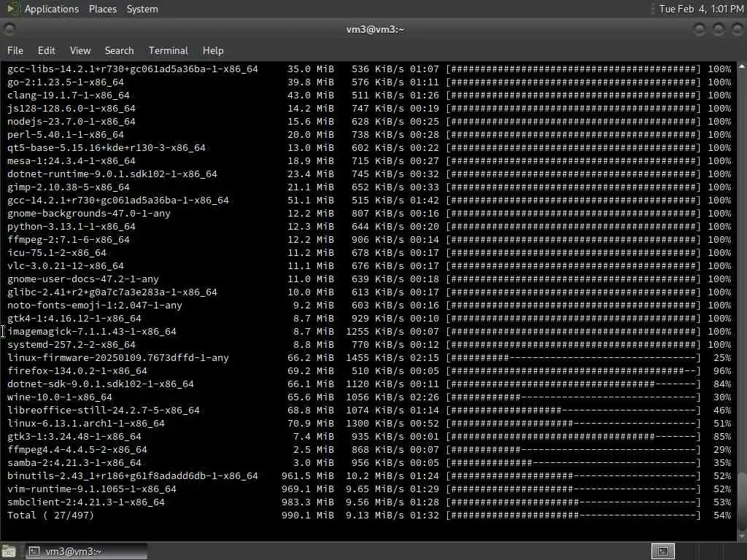The width and height of the screenshot is (747, 560).
Task: Open the Terminal menu
Action: pyautogui.click(x=169, y=50)
